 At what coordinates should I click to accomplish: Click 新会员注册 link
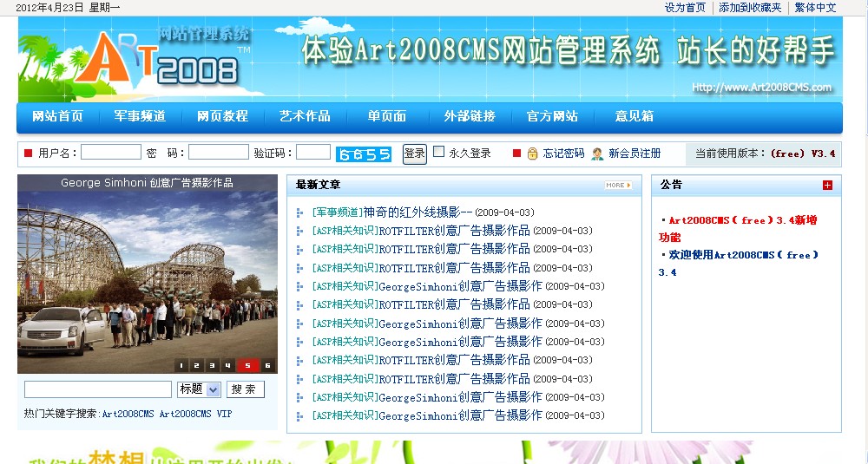[x=635, y=154]
